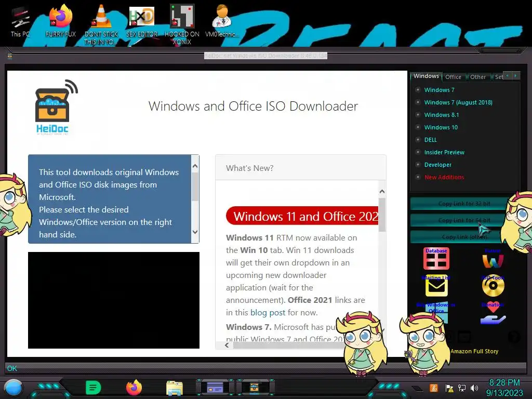Open the Amazon Full Story link

point(474,352)
